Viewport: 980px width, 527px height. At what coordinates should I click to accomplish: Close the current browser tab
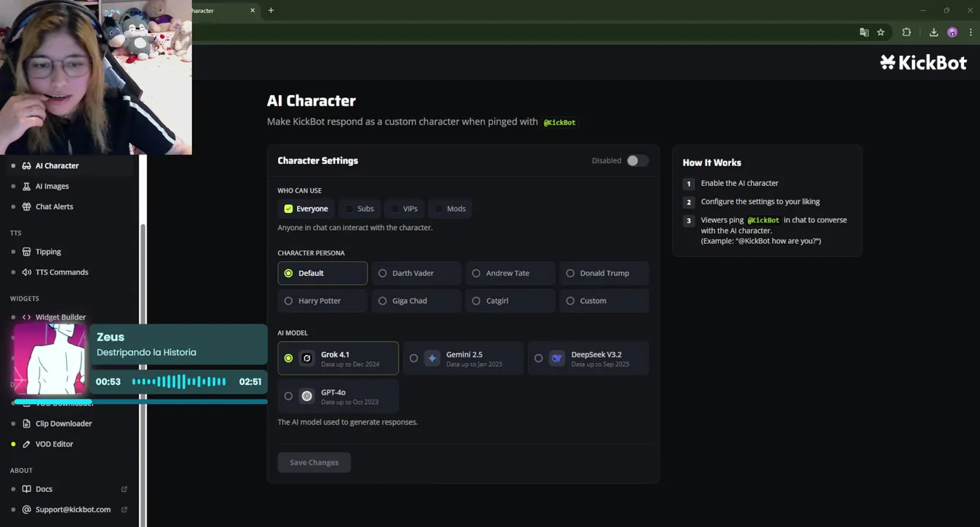tap(253, 10)
